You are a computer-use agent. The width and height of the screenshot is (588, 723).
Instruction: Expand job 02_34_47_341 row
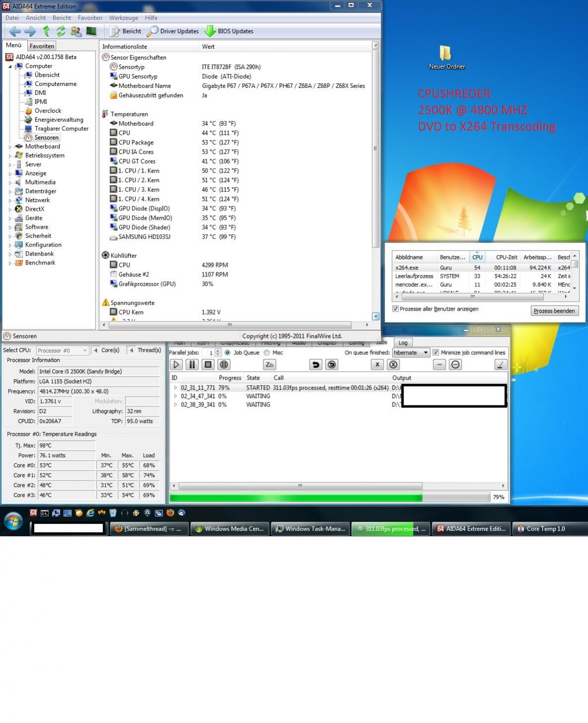pyautogui.click(x=175, y=396)
